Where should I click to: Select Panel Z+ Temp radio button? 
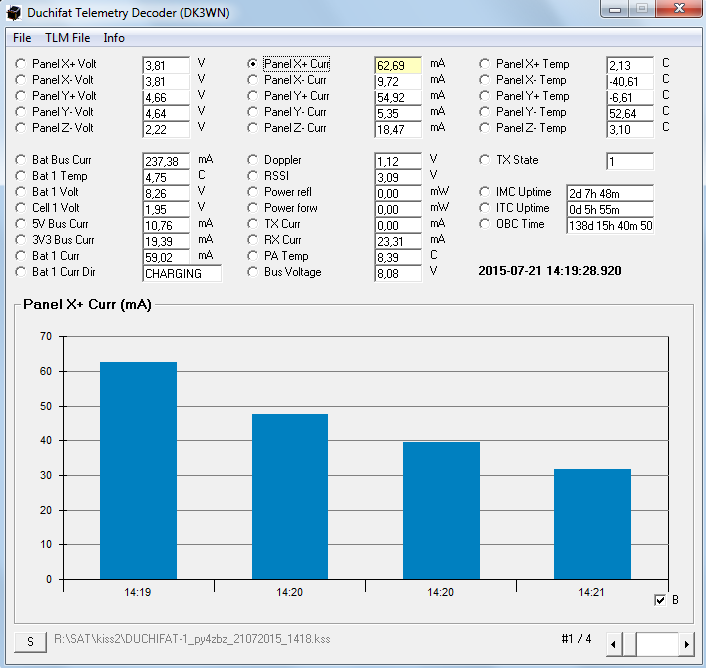pos(485,128)
